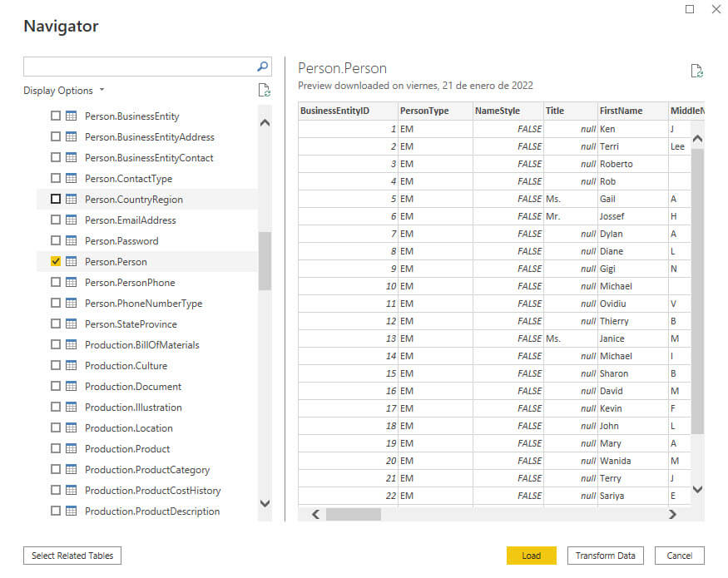Viewport: 728px width, 578px height.
Task: Click the Transform Data button
Action: 606,556
